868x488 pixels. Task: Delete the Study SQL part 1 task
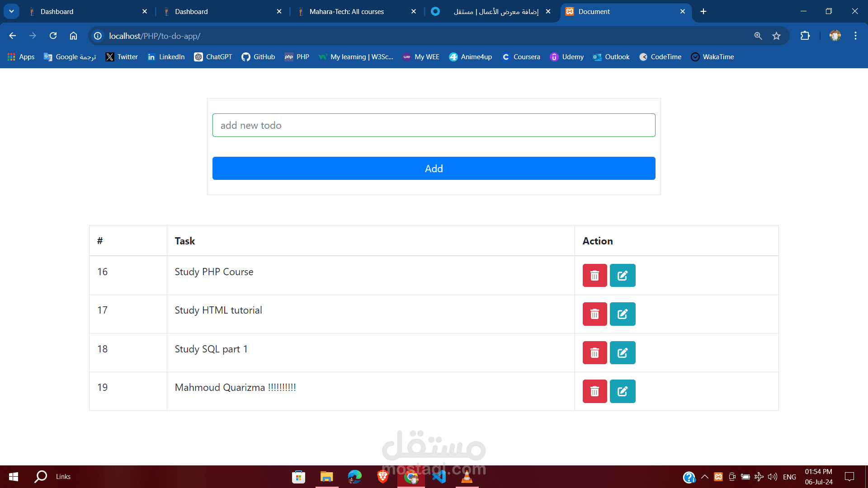coord(594,353)
